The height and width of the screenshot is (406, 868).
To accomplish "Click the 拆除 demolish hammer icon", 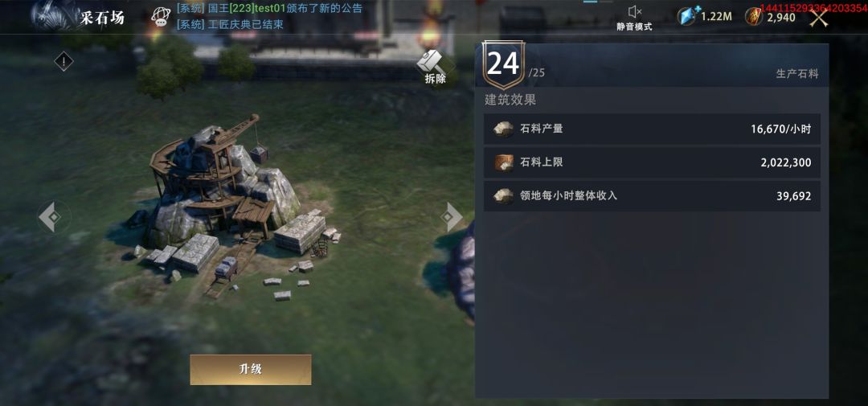I will (x=435, y=67).
